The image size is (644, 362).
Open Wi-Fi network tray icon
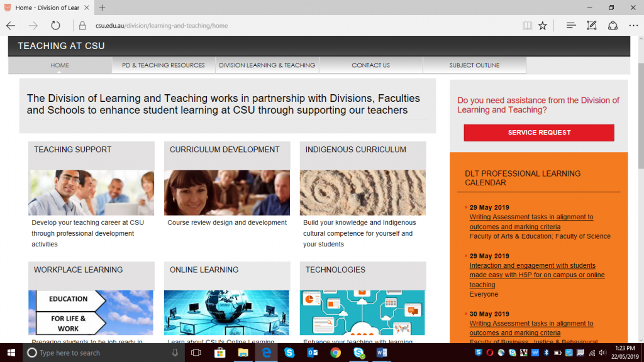[592, 353]
